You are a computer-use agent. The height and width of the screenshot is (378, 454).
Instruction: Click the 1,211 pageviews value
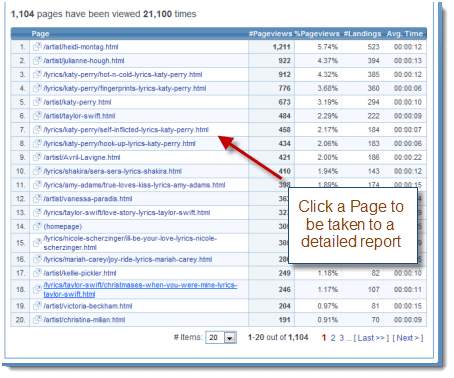(282, 47)
